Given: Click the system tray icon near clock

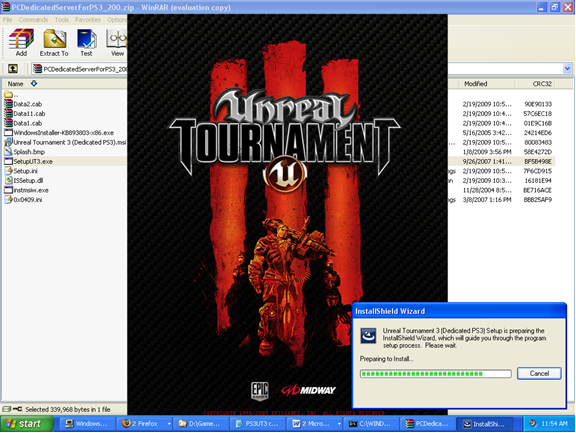Looking at the screenshot, I should [x=533, y=423].
